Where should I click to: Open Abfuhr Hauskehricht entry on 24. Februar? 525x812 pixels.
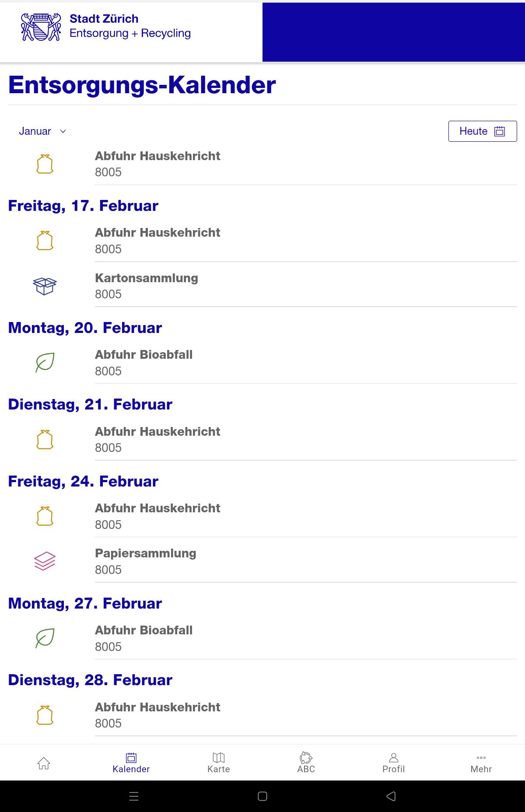point(262,516)
